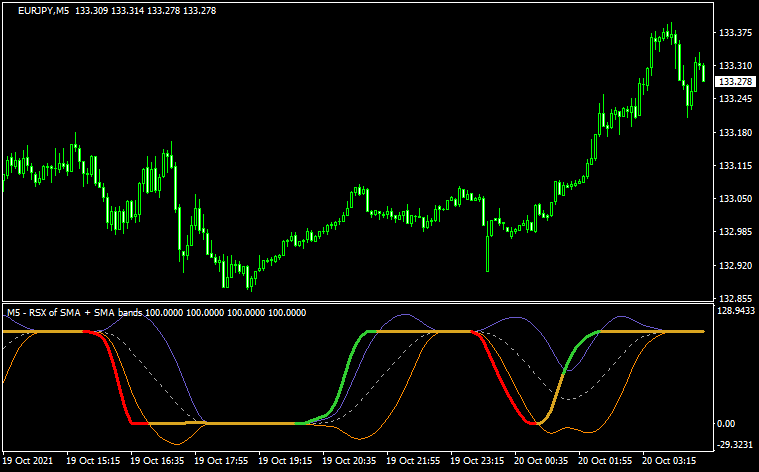
Task: Click the 132.985 price axis label
Action: (x=735, y=231)
